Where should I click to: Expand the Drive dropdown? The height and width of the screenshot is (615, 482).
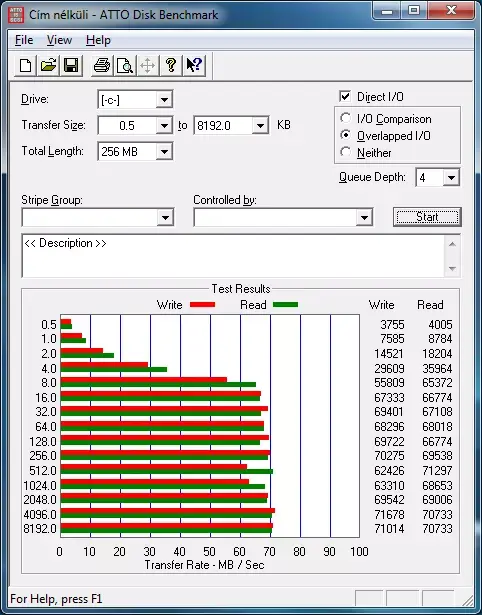[x=164, y=100]
